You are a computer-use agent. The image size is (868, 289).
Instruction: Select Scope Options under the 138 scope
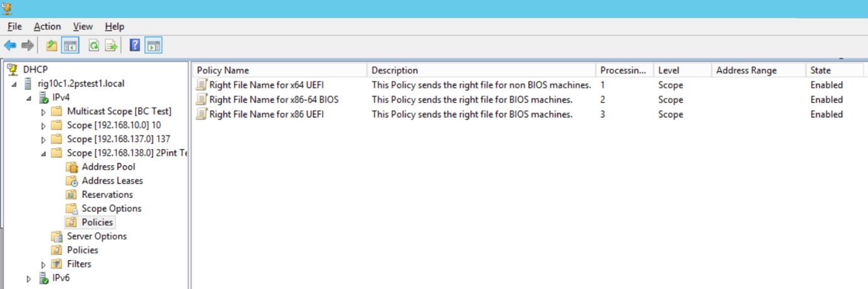click(111, 208)
